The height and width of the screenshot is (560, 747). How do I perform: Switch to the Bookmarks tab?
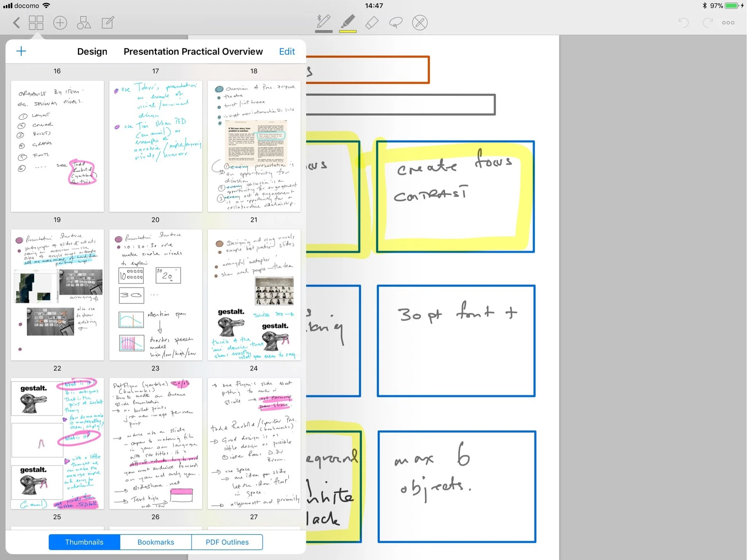coord(156,542)
